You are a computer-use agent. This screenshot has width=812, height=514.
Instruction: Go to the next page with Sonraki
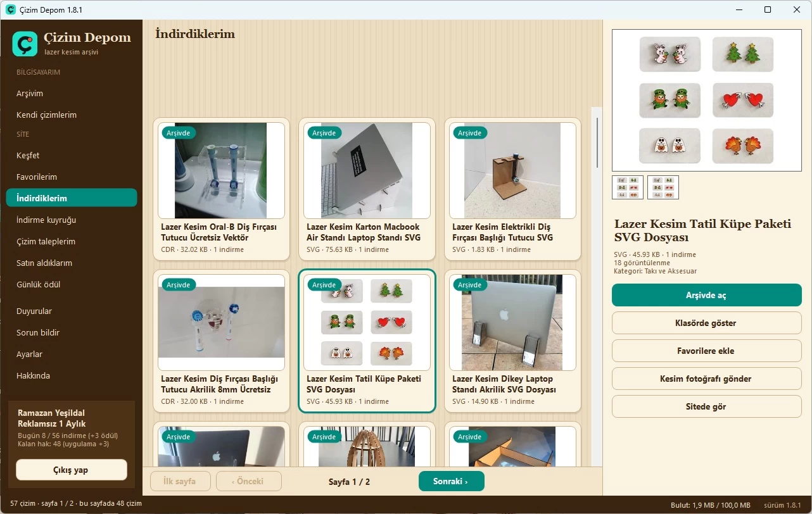452,482
